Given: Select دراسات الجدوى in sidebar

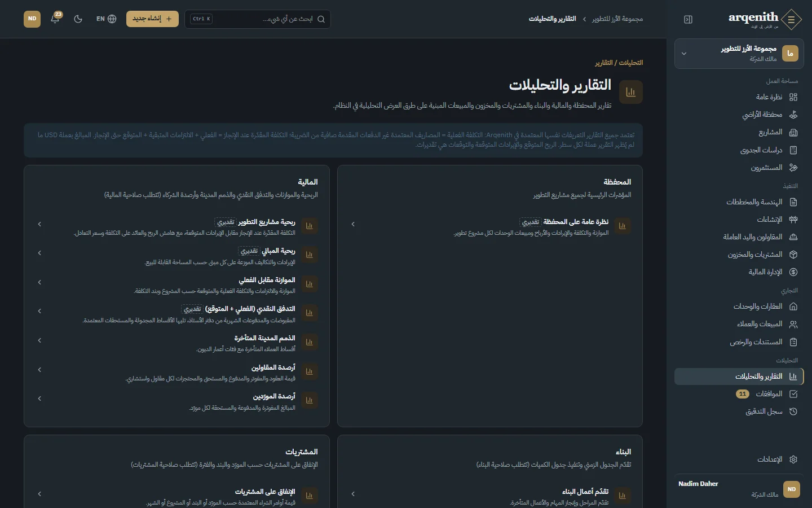Looking at the screenshot, I should 739,150.
